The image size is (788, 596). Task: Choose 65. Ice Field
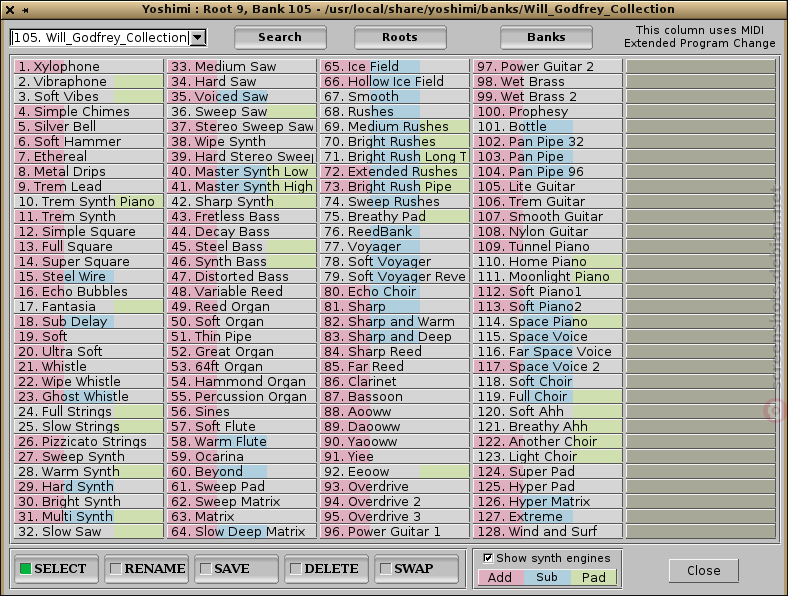395,66
